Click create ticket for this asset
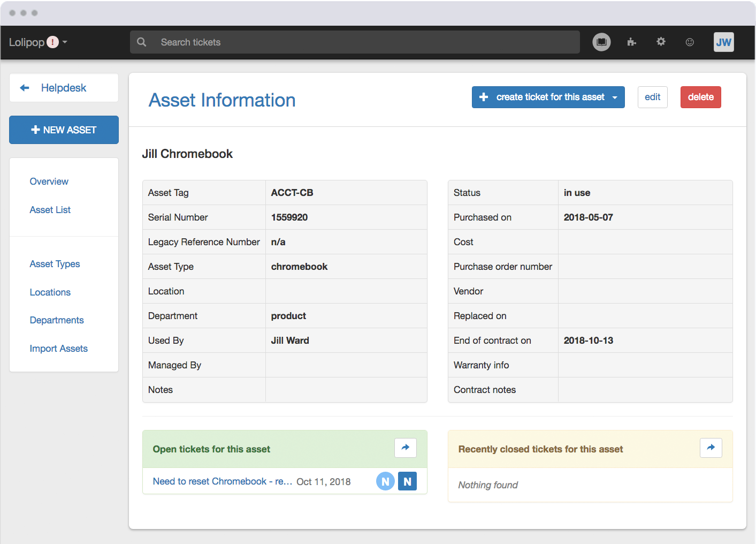The image size is (756, 544). coord(548,97)
